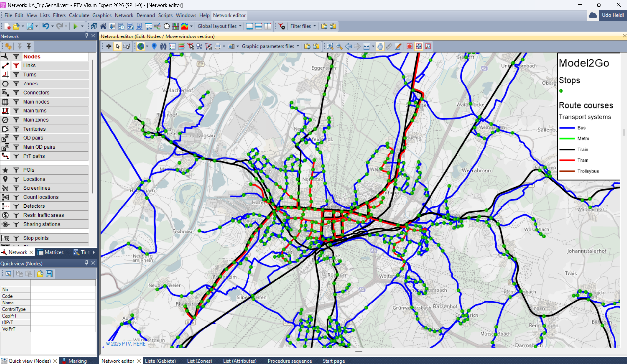The width and height of the screenshot is (627, 364).
Task: Click the undo arrow icon
Action: coord(45,26)
